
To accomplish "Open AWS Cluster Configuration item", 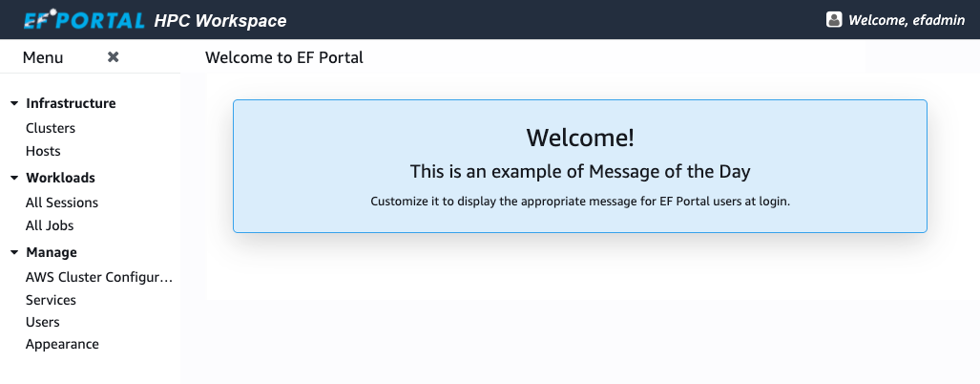I will click(99, 277).
